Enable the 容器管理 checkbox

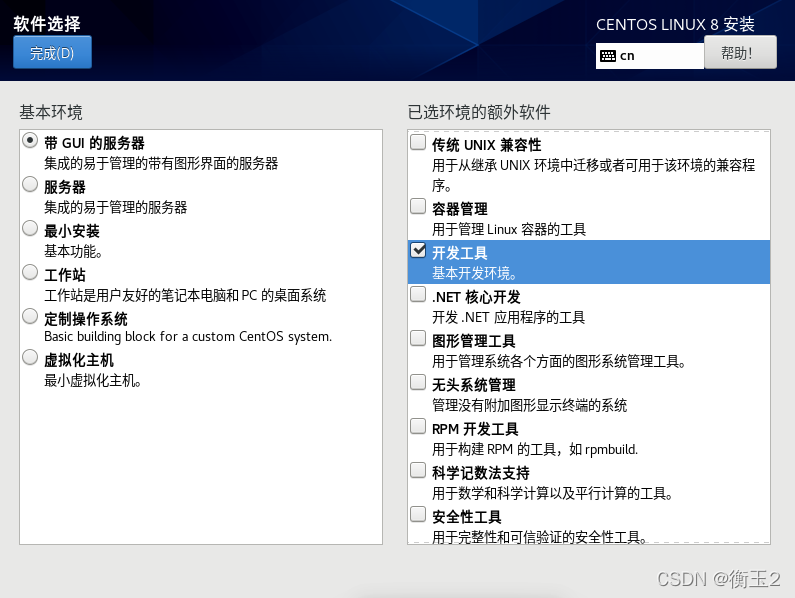point(418,206)
